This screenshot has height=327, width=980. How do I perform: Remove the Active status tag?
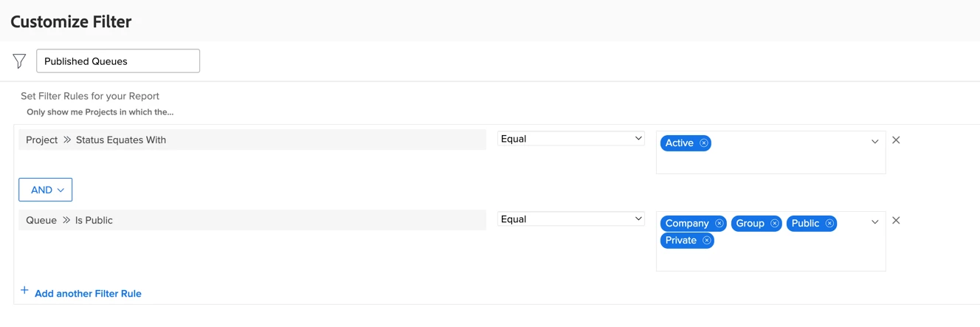[x=704, y=143]
